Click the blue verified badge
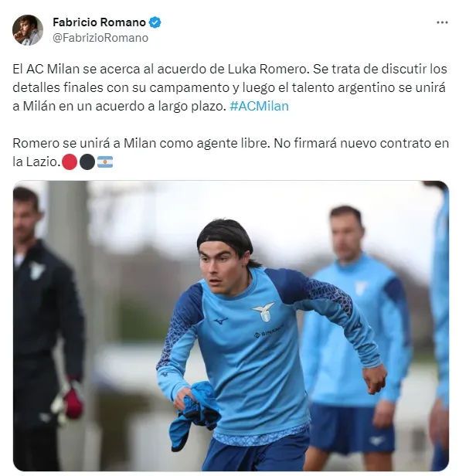Viewport: 459px width, 476px height. [155, 22]
